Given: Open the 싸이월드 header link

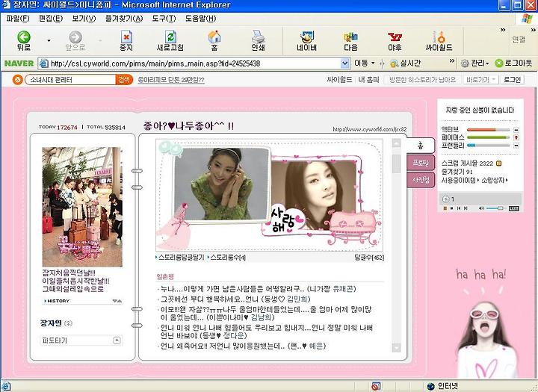Looking at the screenshot, I should 339,80.
